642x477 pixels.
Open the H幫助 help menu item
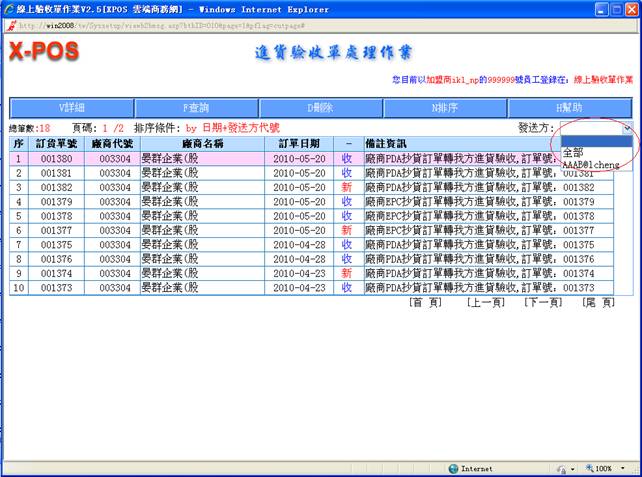570,107
